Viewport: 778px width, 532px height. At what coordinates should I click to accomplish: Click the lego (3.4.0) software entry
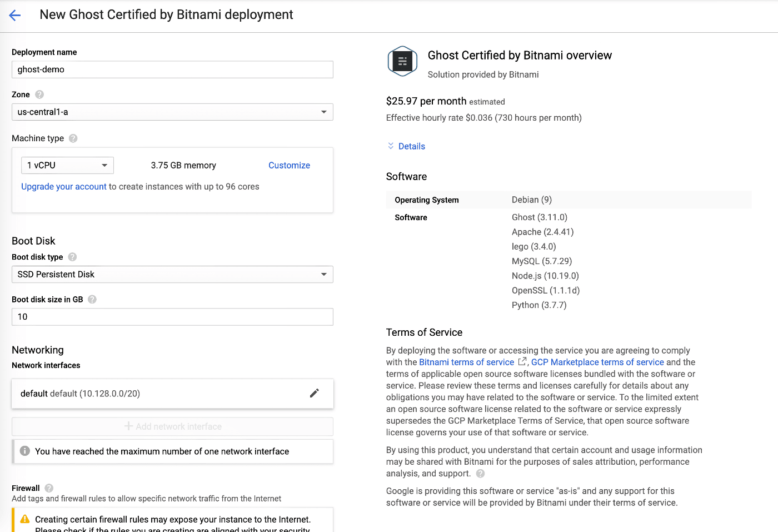[x=534, y=246]
